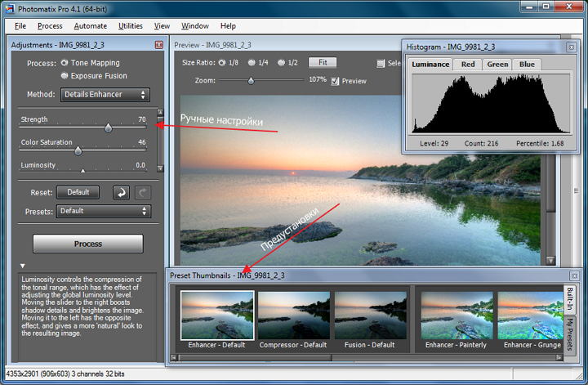Set Size Ratio to 1/4
Screen dimensions: 588x385
[x=251, y=62]
